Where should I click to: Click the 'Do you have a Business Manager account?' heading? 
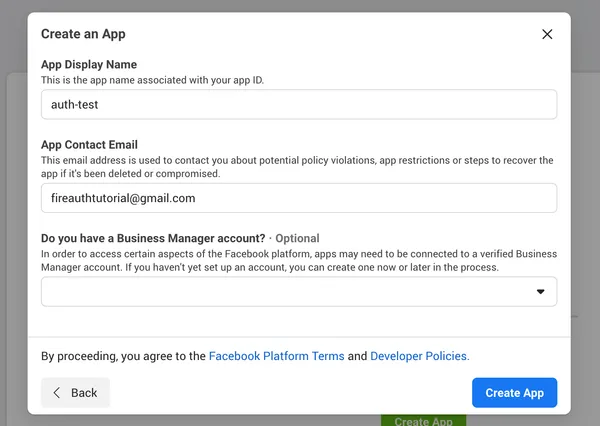click(x=153, y=238)
